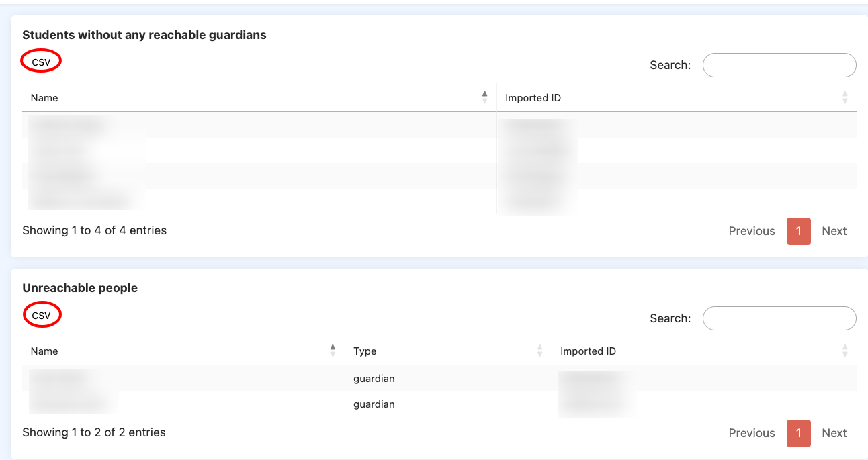Select page 1 in the Unreachable people pagination
This screenshot has width=868, height=460.
798,433
